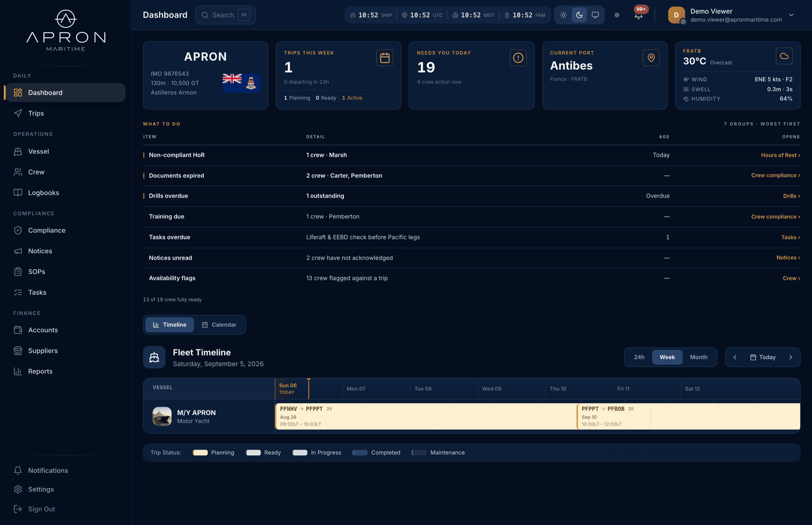Screen dimensions: 812x525
Task: Set timeline range to Week
Action: point(667,357)
